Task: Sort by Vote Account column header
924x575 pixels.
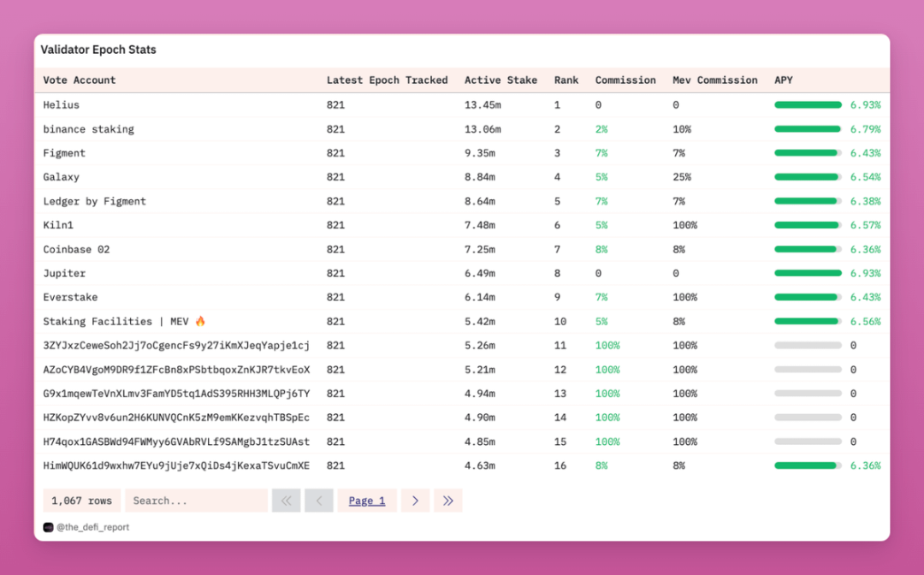Action: (80, 80)
